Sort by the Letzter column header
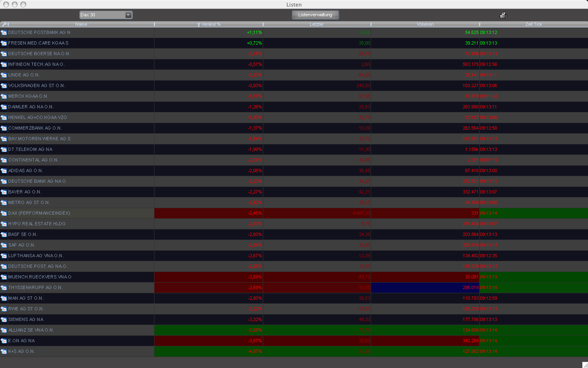The image size is (588, 368). [x=317, y=24]
